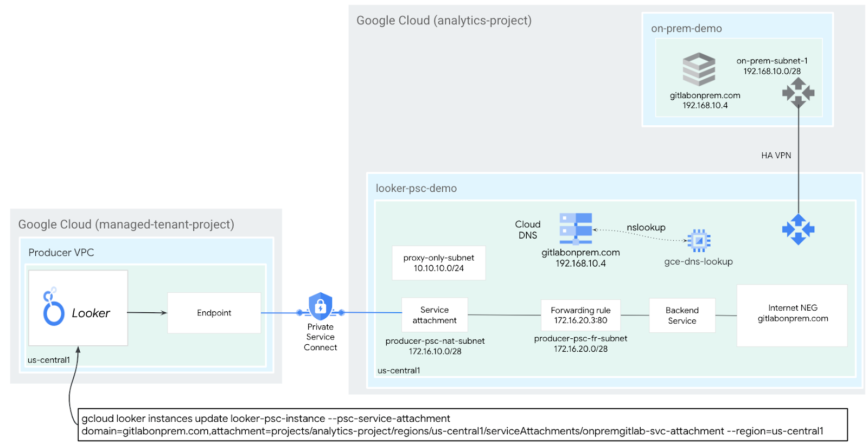Select the gray on-prem router icon

(x=798, y=93)
